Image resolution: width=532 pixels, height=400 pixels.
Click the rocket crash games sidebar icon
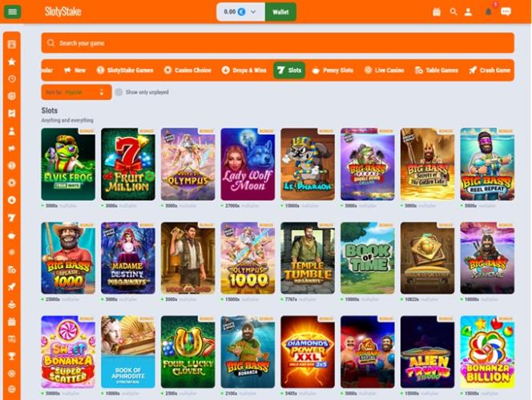coord(12,287)
